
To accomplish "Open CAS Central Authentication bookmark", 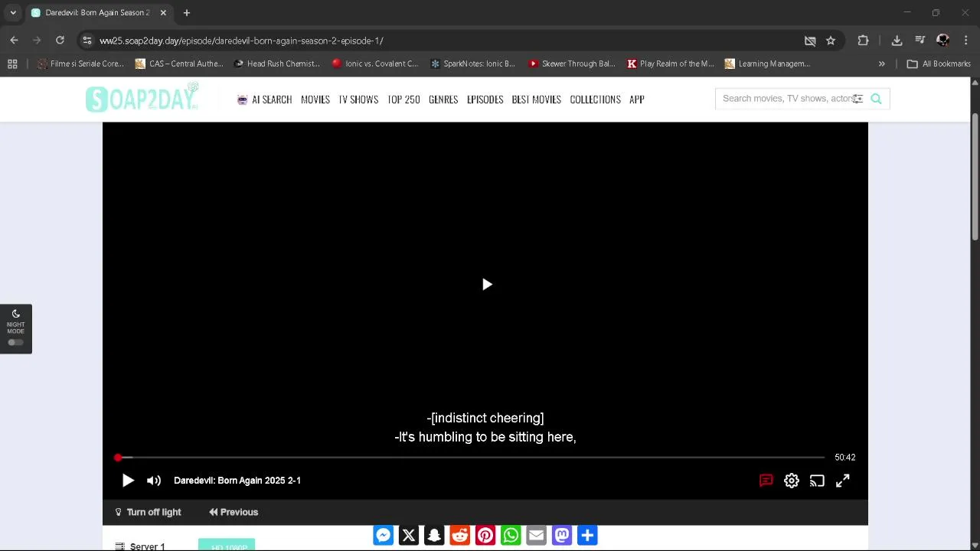I will pyautogui.click(x=179, y=64).
